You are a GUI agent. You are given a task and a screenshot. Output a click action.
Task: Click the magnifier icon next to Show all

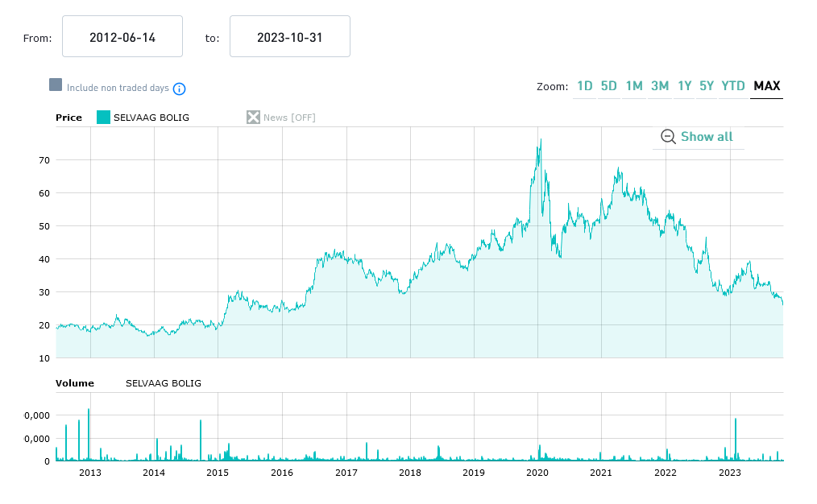(668, 137)
